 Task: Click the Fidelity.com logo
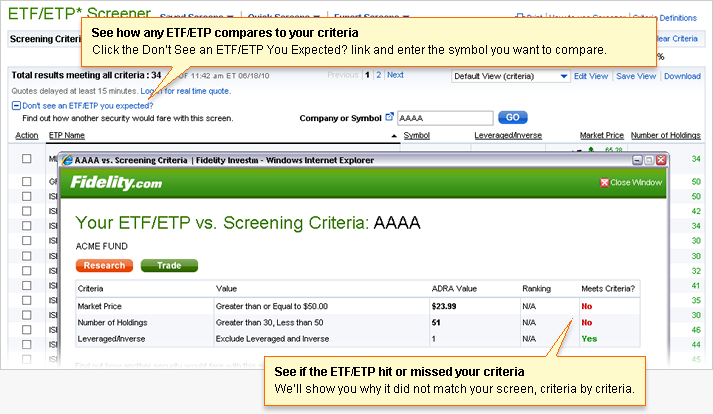point(115,183)
